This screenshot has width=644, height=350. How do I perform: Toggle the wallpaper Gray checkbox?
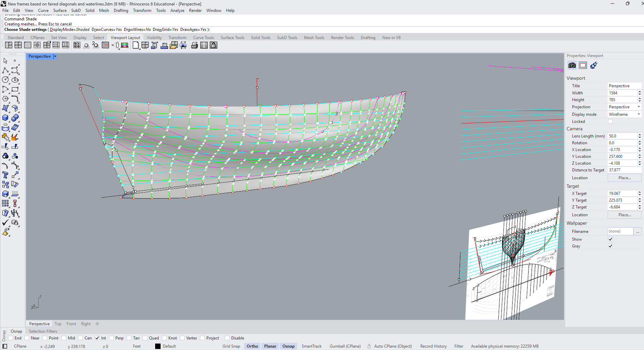tap(610, 246)
